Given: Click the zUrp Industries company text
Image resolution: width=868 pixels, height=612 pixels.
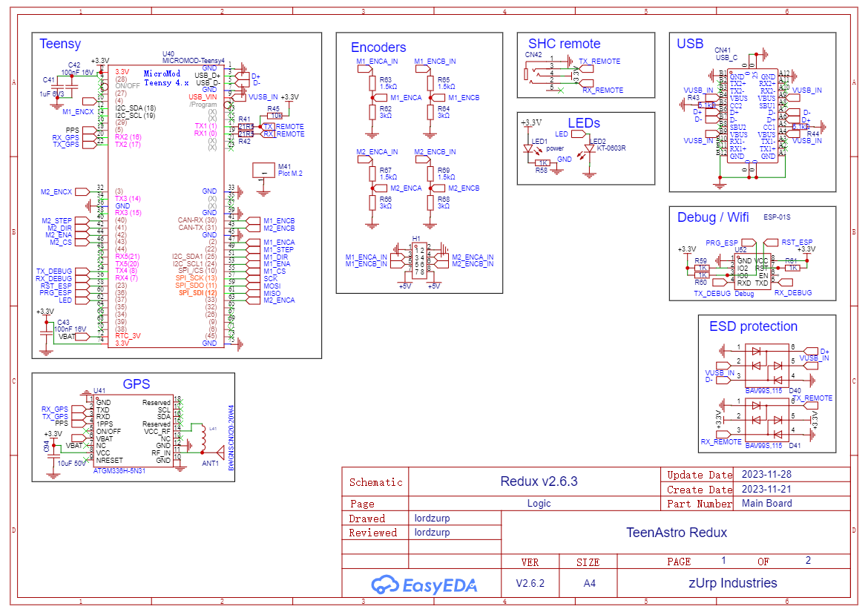Looking at the screenshot, I should pyautogui.click(x=732, y=583).
